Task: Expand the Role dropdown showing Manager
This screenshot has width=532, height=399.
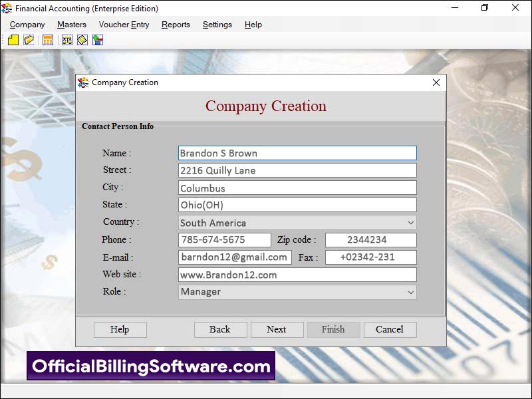Action: [410, 292]
